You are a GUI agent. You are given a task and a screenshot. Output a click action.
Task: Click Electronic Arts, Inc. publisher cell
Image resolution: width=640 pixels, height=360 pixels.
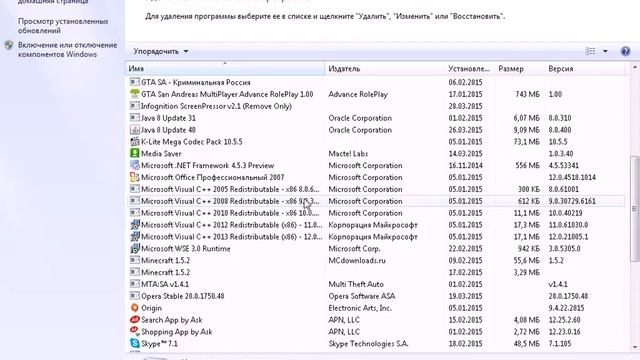(360, 308)
